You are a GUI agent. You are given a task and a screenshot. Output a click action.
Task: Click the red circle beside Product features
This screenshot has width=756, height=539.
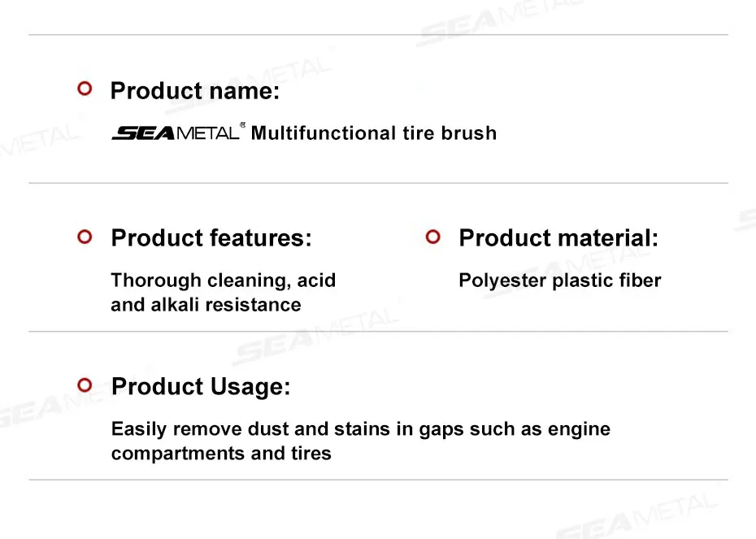pos(85,237)
